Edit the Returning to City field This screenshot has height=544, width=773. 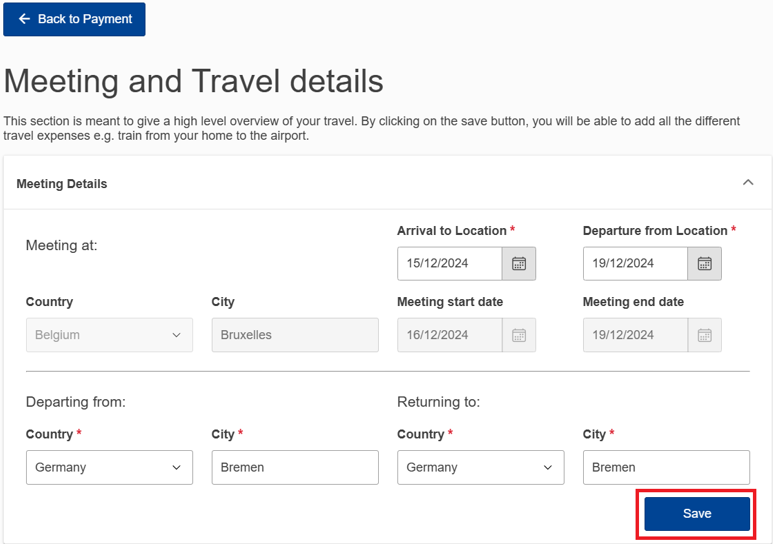point(667,467)
